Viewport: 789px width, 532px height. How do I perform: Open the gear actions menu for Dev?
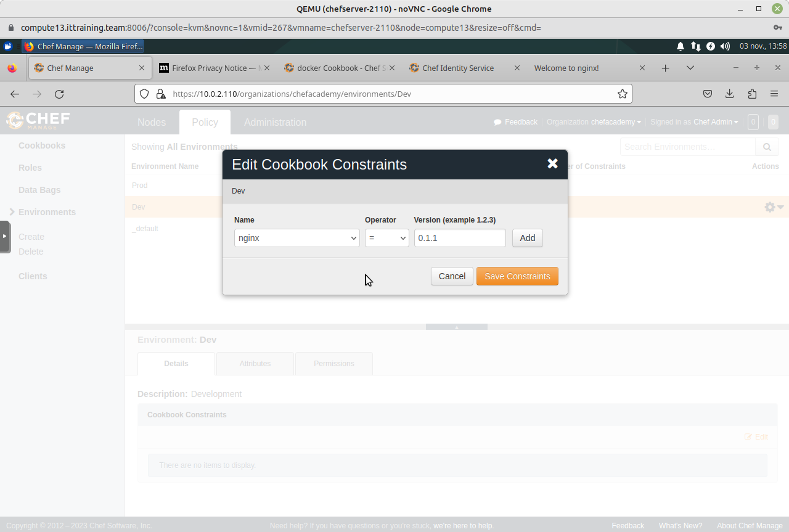[774, 207]
